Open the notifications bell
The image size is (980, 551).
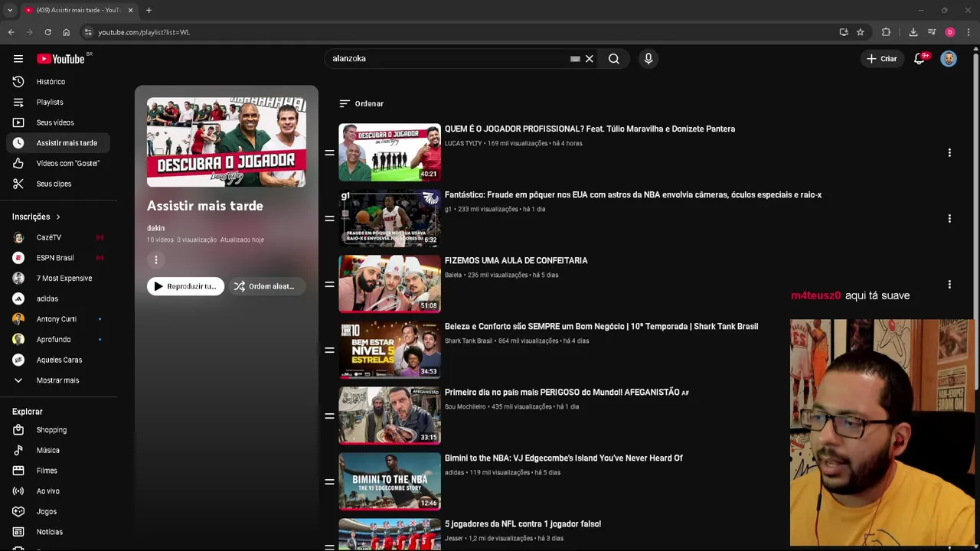click(920, 59)
